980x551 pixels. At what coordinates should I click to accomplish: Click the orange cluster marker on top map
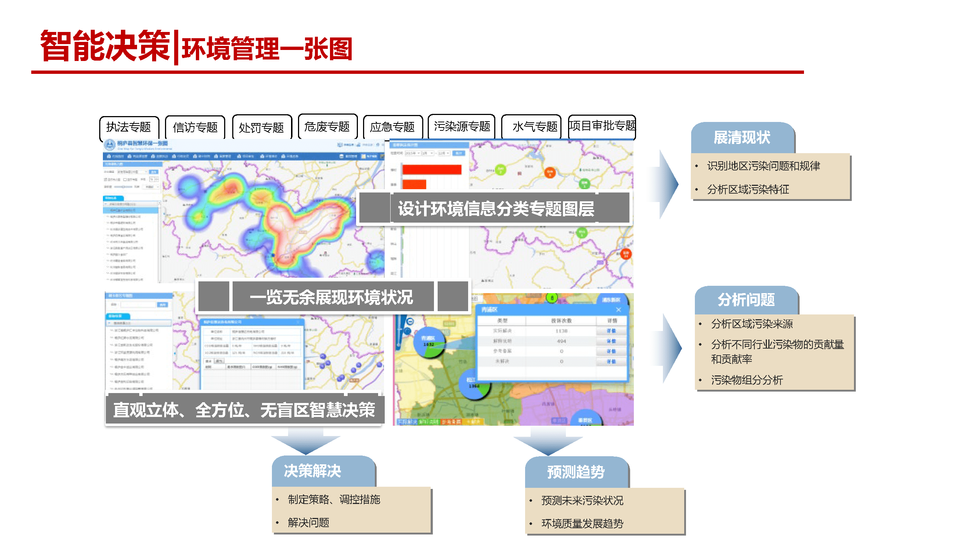pos(550,173)
